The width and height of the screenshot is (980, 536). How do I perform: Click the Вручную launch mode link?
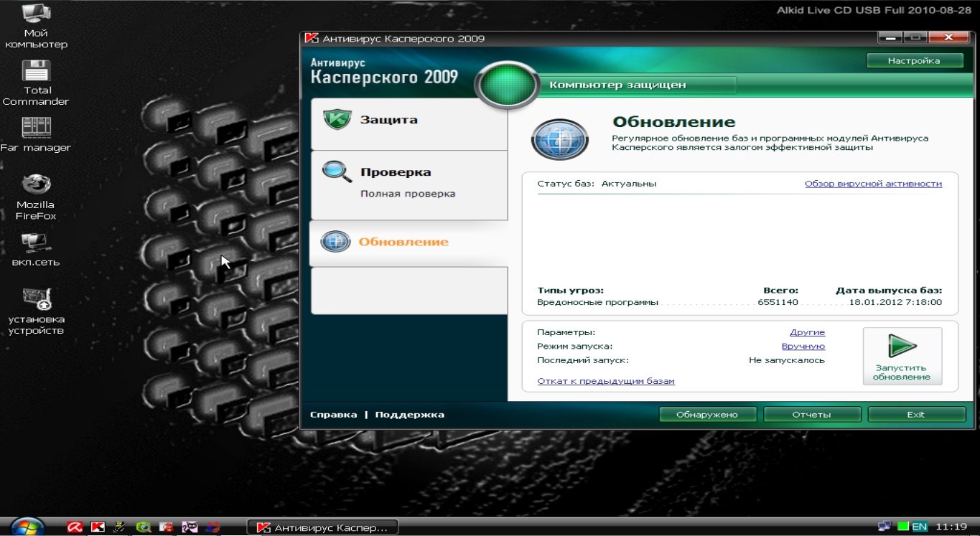803,347
